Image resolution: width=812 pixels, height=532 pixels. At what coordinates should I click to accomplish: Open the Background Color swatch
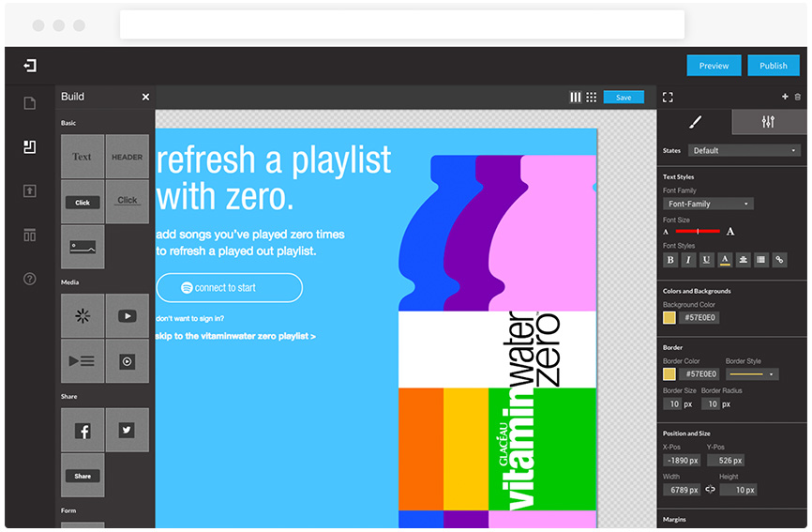point(669,317)
